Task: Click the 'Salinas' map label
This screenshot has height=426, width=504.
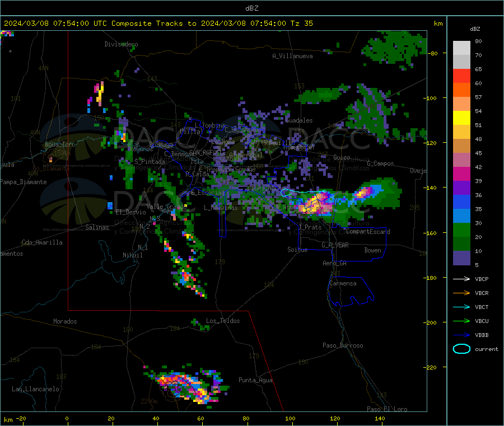Action: [x=97, y=227]
